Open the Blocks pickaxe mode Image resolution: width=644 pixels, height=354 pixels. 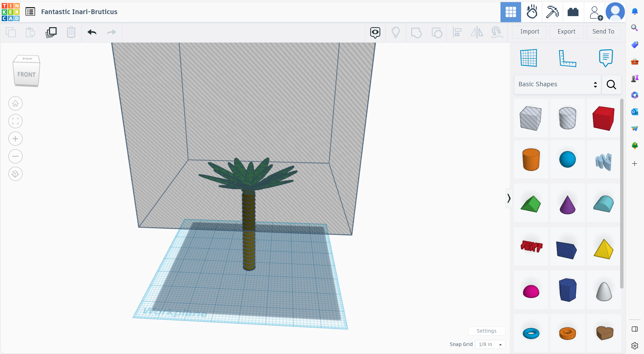[552, 12]
